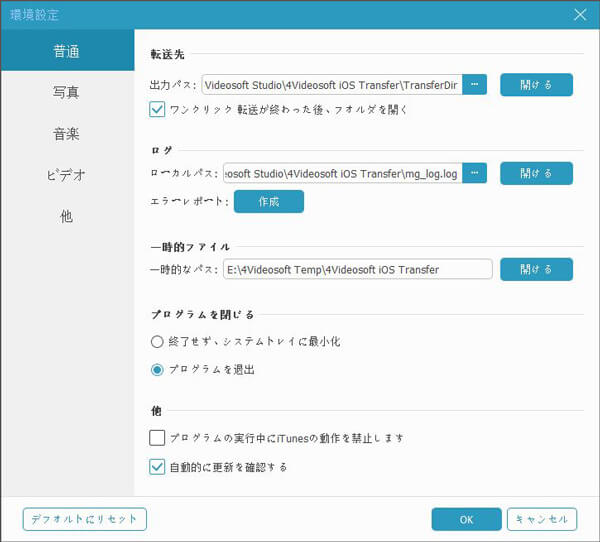Close the 環境設定 dialog with X
Image resolution: width=600 pixels, height=542 pixels.
coord(580,15)
